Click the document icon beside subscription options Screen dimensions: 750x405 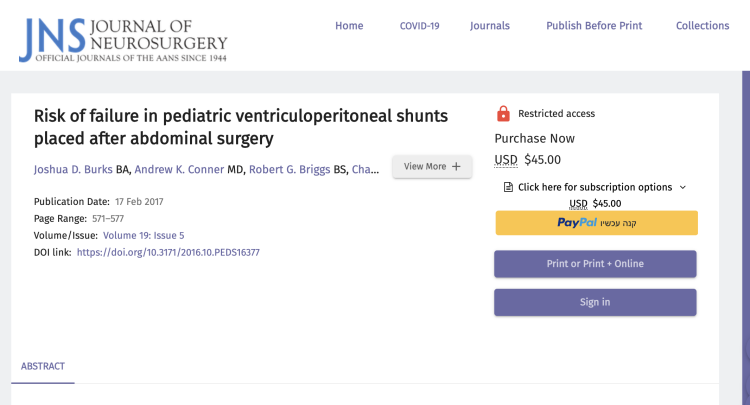pos(508,187)
